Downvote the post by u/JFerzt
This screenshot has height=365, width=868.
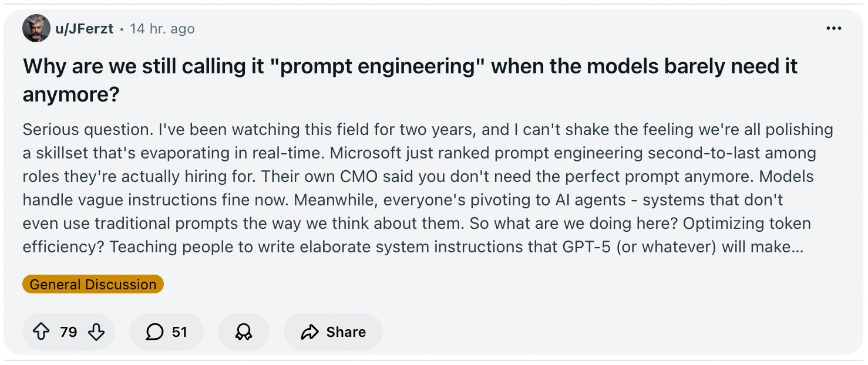[96, 332]
